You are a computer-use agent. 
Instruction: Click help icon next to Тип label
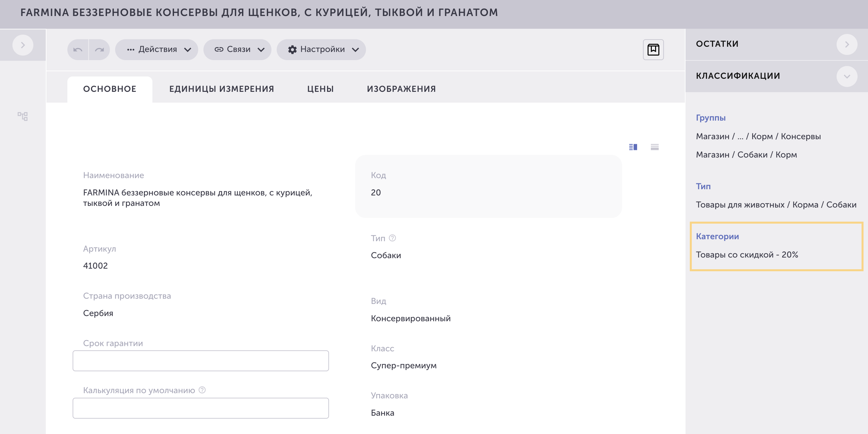tap(392, 238)
